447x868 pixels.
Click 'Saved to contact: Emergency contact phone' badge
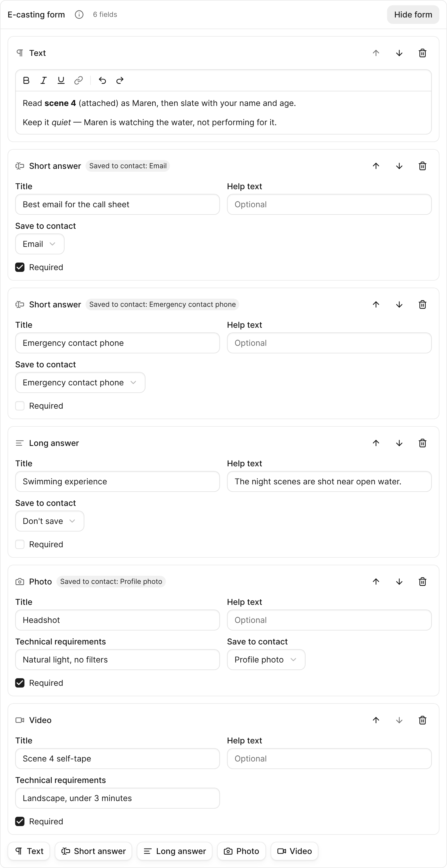[x=162, y=304]
